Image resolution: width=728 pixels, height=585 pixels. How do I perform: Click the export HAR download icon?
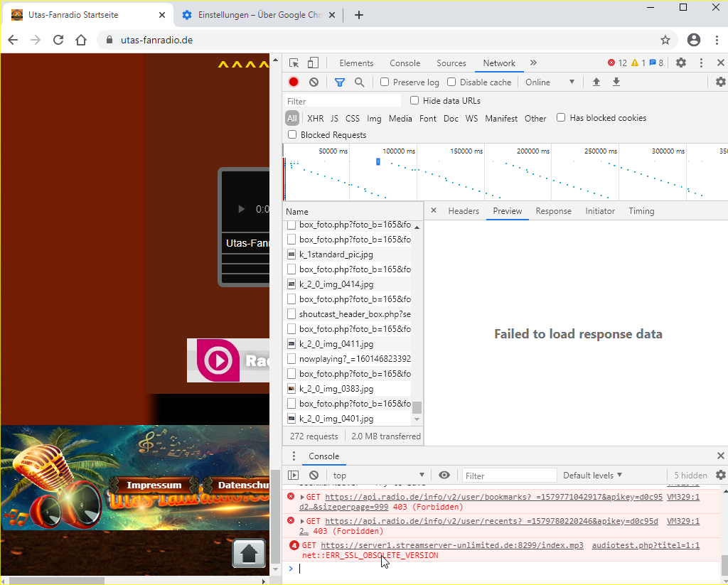tap(616, 82)
